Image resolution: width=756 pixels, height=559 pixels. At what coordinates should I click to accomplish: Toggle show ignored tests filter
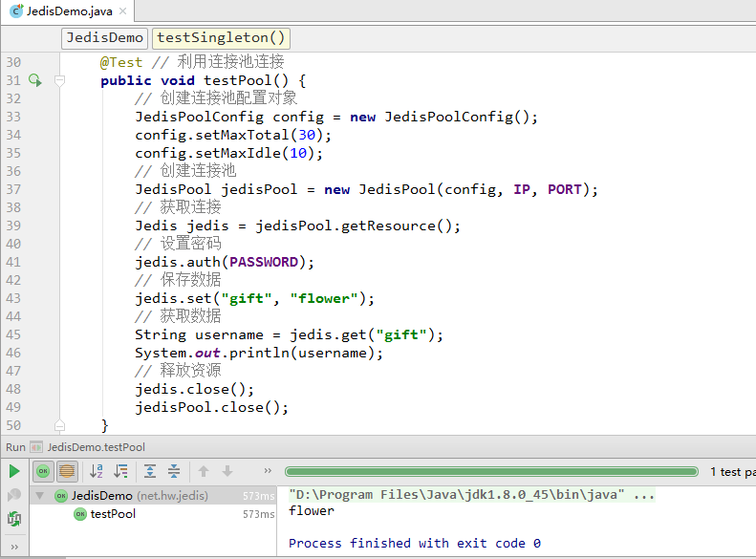(67, 471)
